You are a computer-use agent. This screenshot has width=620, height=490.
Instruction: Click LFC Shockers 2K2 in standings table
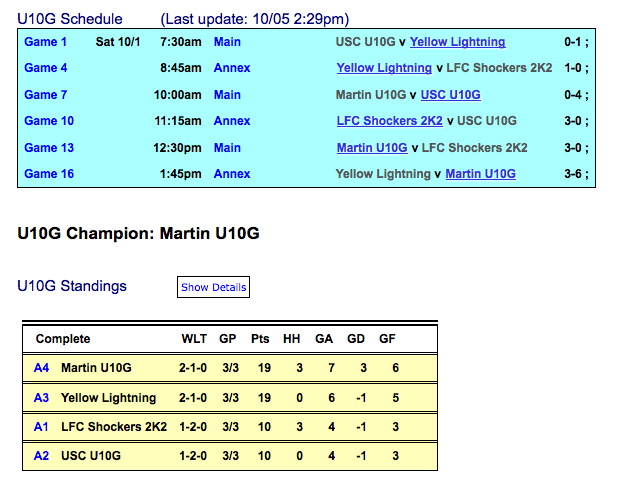(x=114, y=427)
